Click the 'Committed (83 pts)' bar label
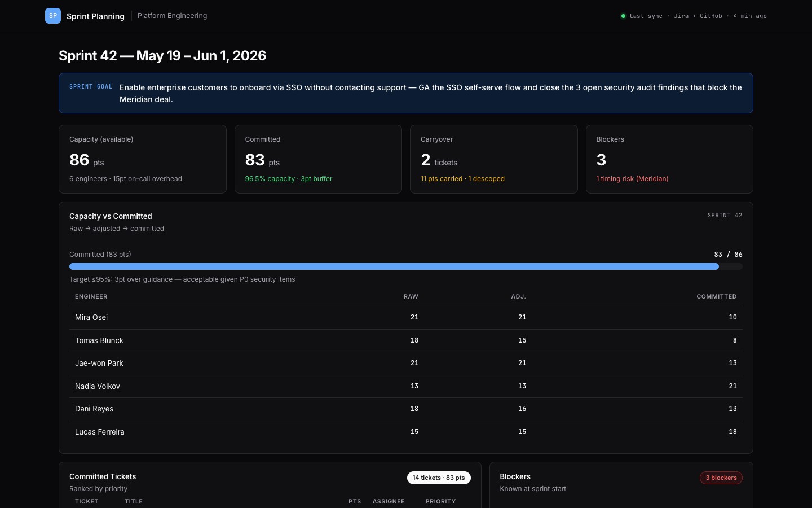Viewport: 812px width, 508px height. click(100, 255)
